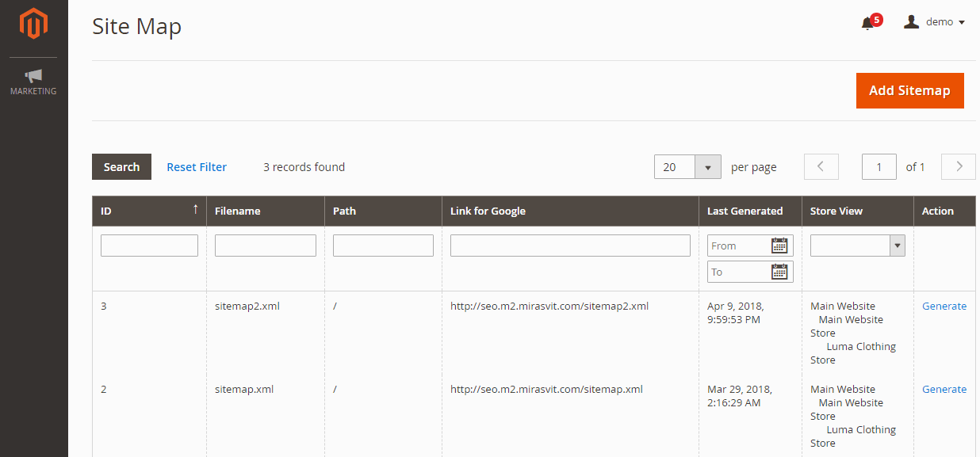Sort by the Filename column header
The height and width of the screenshot is (457, 980).
pyautogui.click(x=238, y=211)
